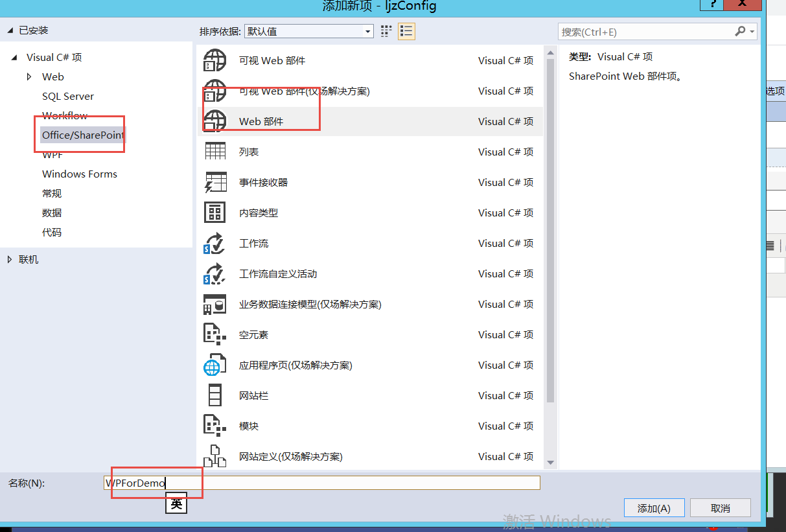Screen dimensions: 786x532
Task: Open the search options dropdown arrow
Action: [752, 31]
